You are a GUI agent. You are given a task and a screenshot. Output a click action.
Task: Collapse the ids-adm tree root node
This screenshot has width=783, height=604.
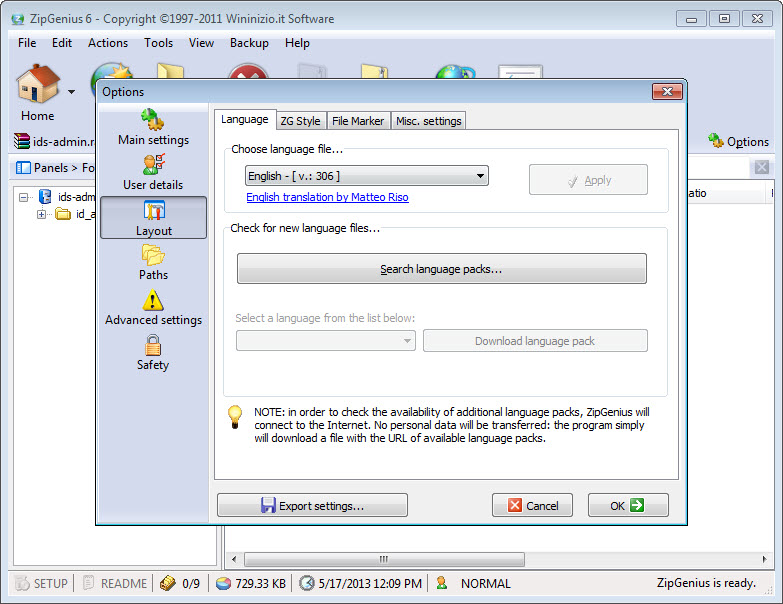click(x=23, y=197)
